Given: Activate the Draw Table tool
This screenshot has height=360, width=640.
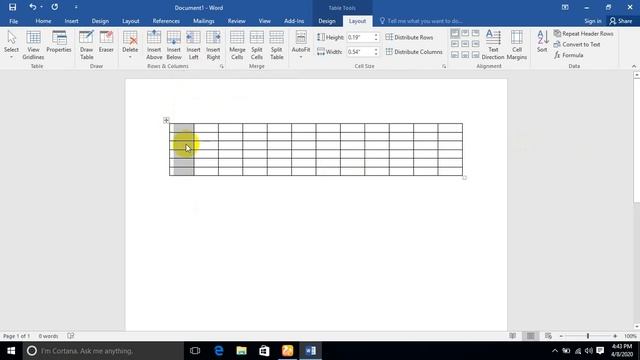Looking at the screenshot, I should [x=87, y=44].
